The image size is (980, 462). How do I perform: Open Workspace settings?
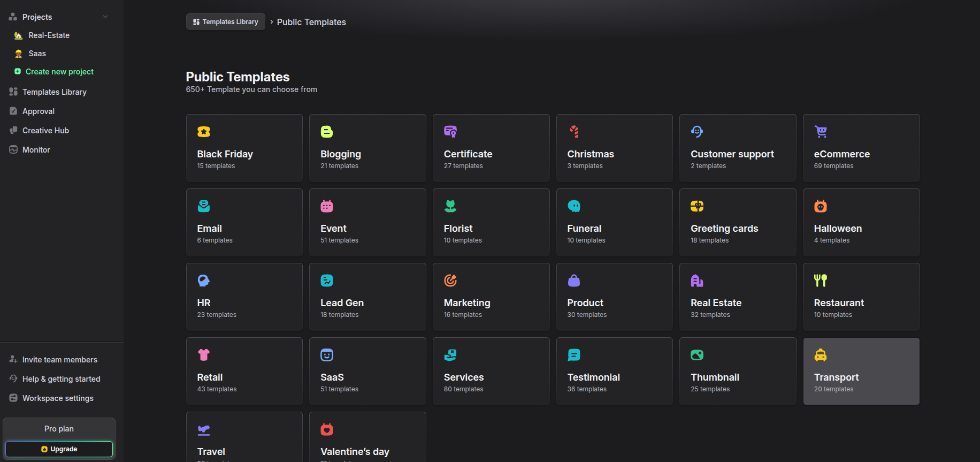pos(58,398)
